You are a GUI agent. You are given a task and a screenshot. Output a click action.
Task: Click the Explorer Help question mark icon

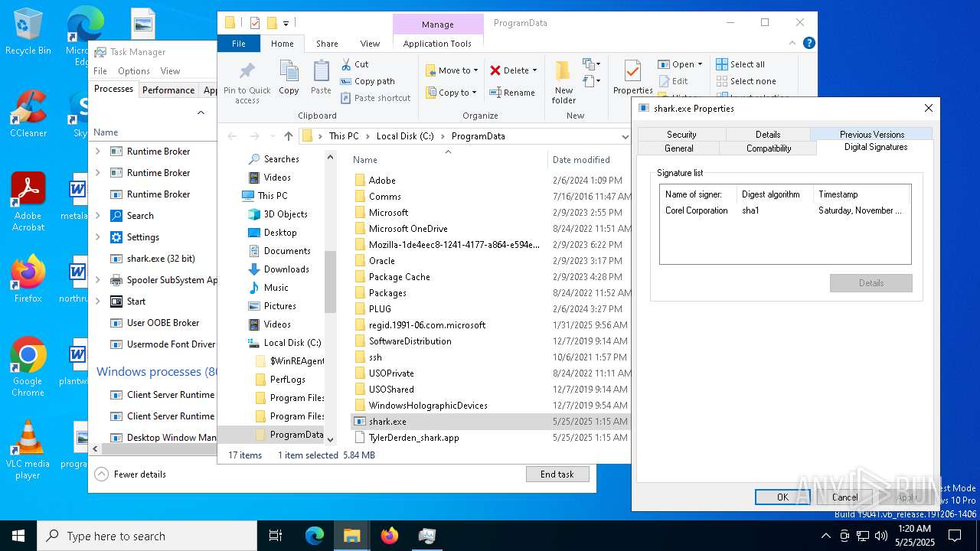(x=808, y=44)
